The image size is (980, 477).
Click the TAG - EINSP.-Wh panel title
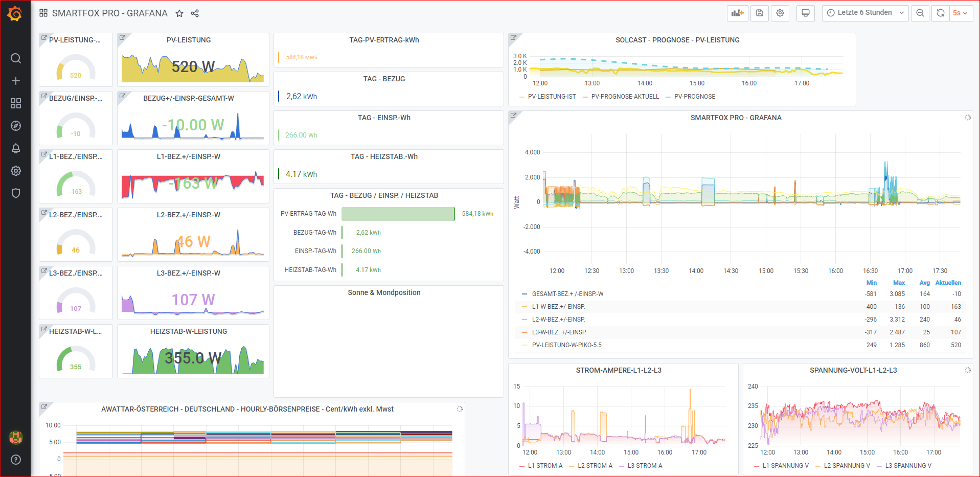(x=384, y=118)
